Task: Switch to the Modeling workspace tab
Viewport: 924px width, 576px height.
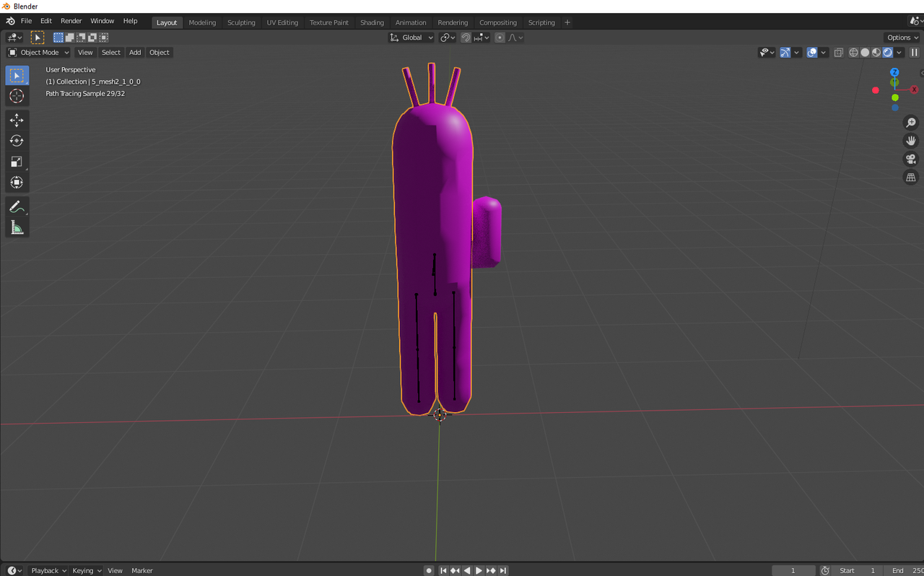Action: pos(202,22)
